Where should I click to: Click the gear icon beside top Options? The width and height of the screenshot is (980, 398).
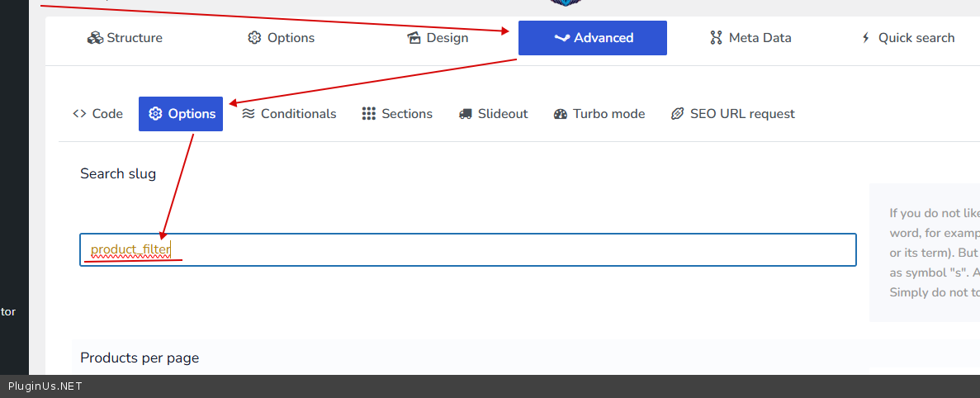(x=254, y=38)
